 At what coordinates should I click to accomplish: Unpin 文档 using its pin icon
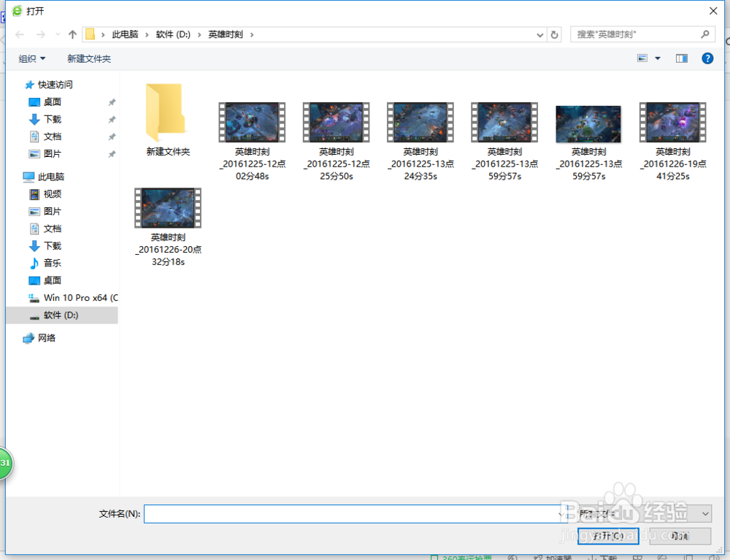pyautogui.click(x=112, y=137)
